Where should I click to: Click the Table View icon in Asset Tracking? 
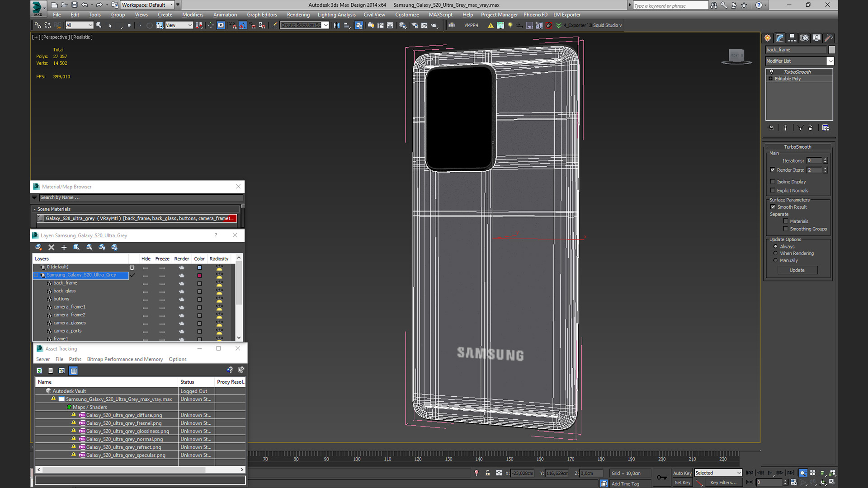[x=74, y=371]
